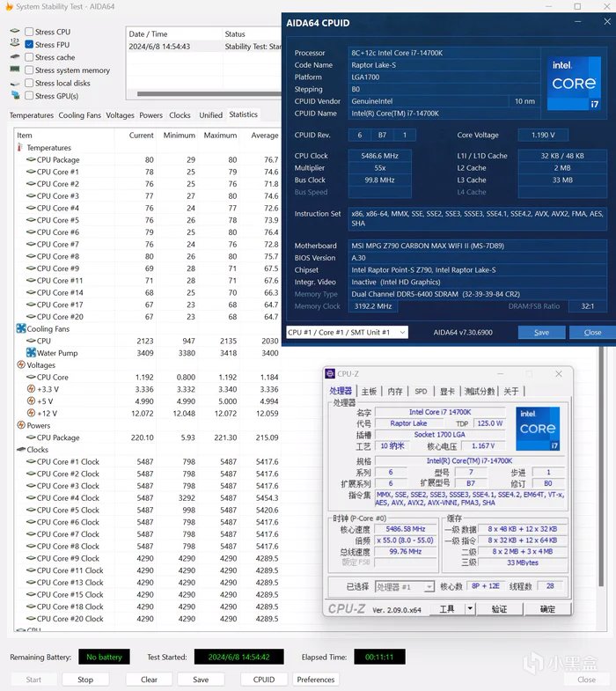Switch to the Voltages tab
Viewport: 616px width, 691px height.
(x=120, y=115)
